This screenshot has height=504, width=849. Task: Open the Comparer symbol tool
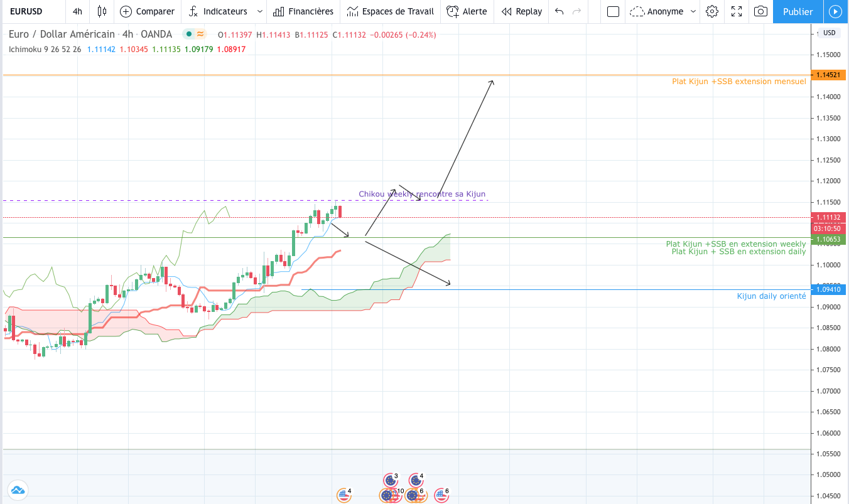(148, 11)
